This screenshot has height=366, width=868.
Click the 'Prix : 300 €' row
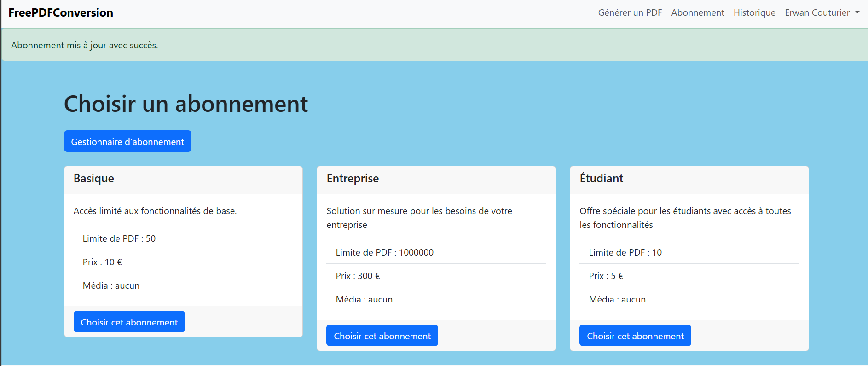pos(436,276)
